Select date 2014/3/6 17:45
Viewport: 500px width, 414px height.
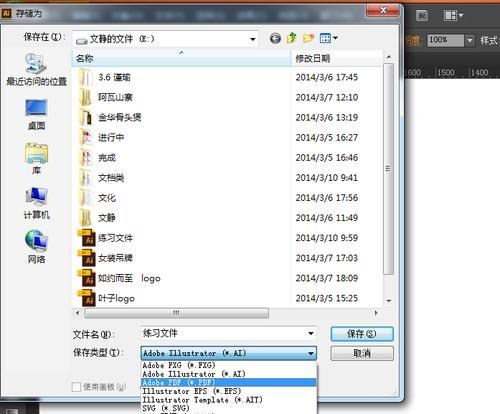click(x=326, y=77)
